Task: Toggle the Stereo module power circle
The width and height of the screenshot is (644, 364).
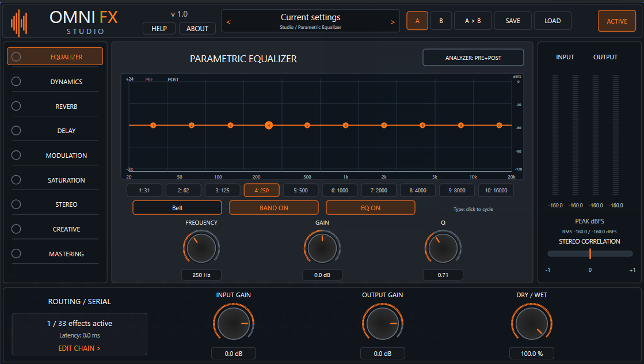Action: pos(16,204)
